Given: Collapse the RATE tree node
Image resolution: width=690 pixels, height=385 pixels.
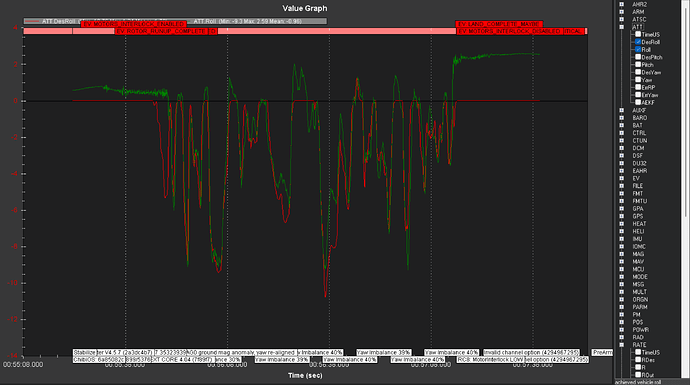Looking at the screenshot, I should (622, 345).
